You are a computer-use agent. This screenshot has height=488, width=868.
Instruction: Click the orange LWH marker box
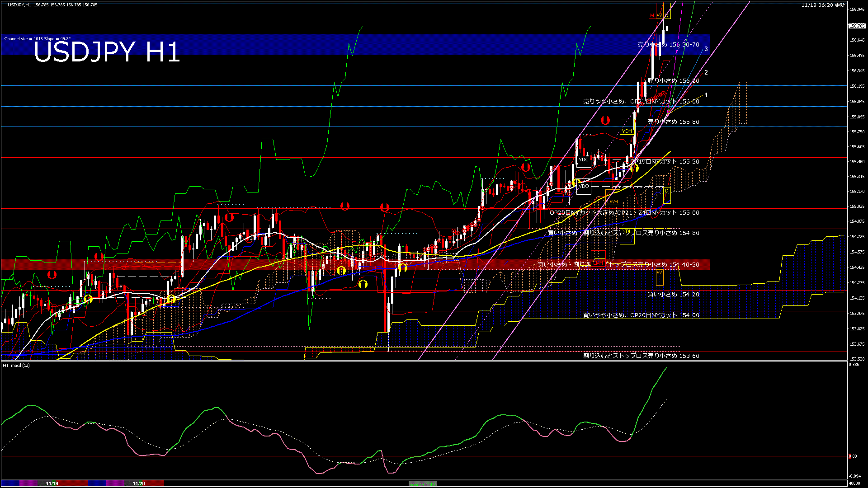pyautogui.click(x=613, y=201)
